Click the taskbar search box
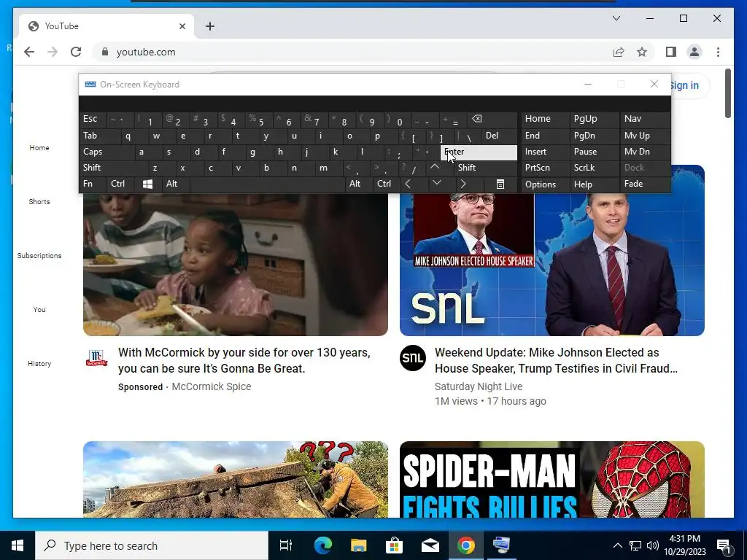Screen dimensions: 747x560 pyautogui.click(x=152, y=545)
